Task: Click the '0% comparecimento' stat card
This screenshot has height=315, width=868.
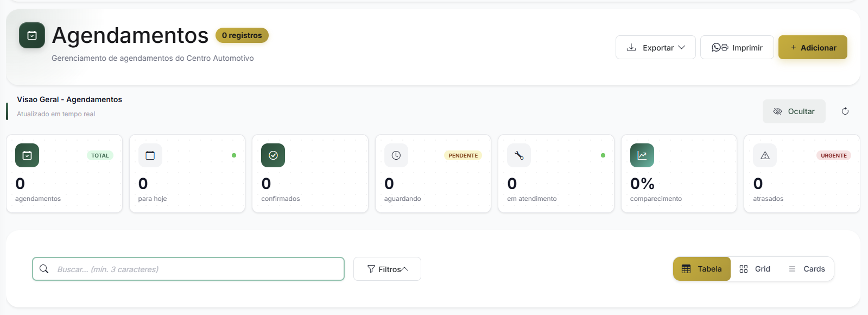Action: click(x=679, y=173)
